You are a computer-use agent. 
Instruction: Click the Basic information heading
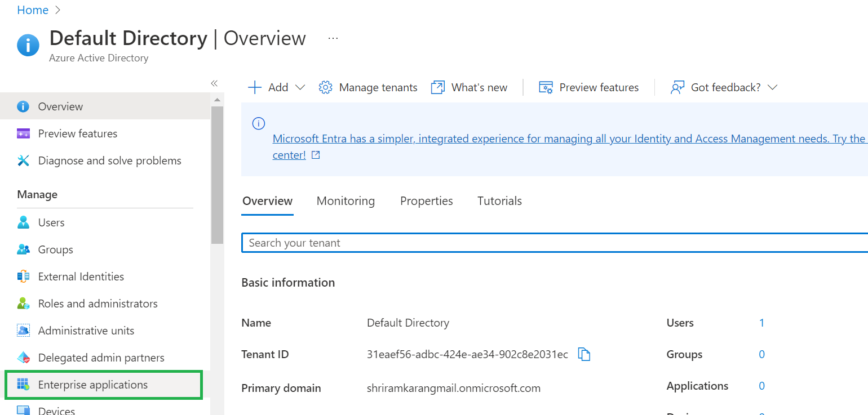coord(288,282)
